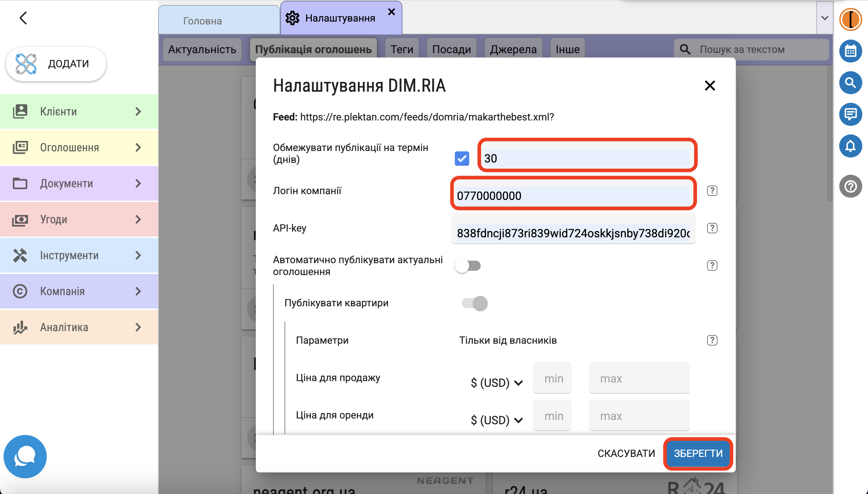
Task: Close the DIM.RIA settings dialog
Action: (710, 86)
